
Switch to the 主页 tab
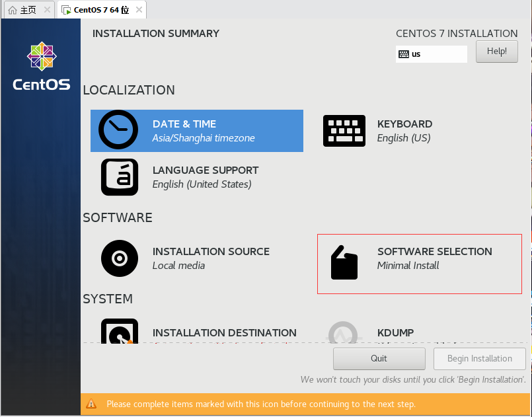click(x=29, y=10)
